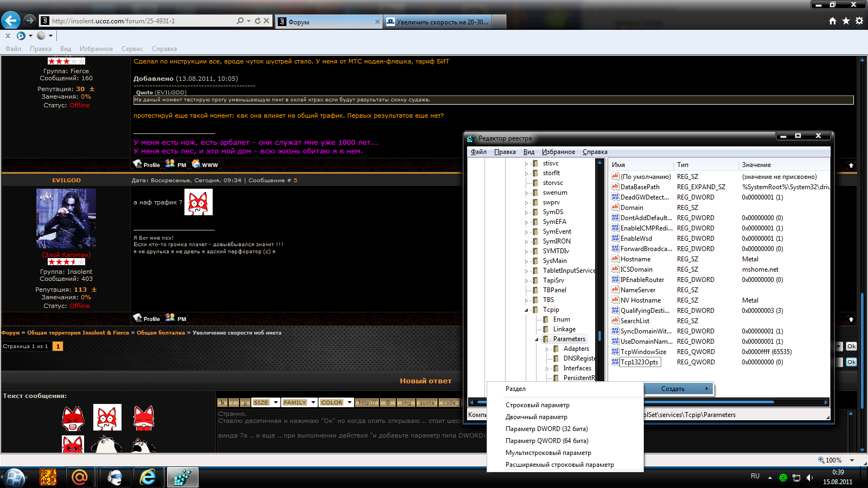
Task: Show hidden tray icons arrow
Action: click(x=770, y=478)
